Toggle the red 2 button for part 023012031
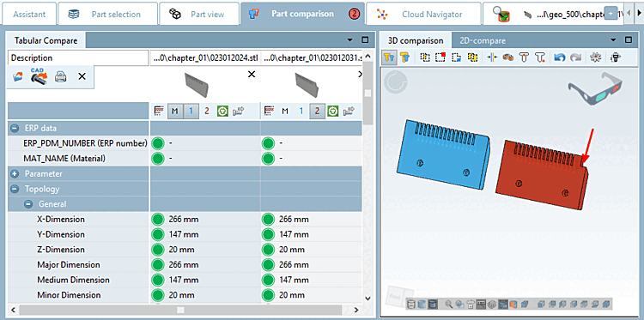 (x=317, y=111)
